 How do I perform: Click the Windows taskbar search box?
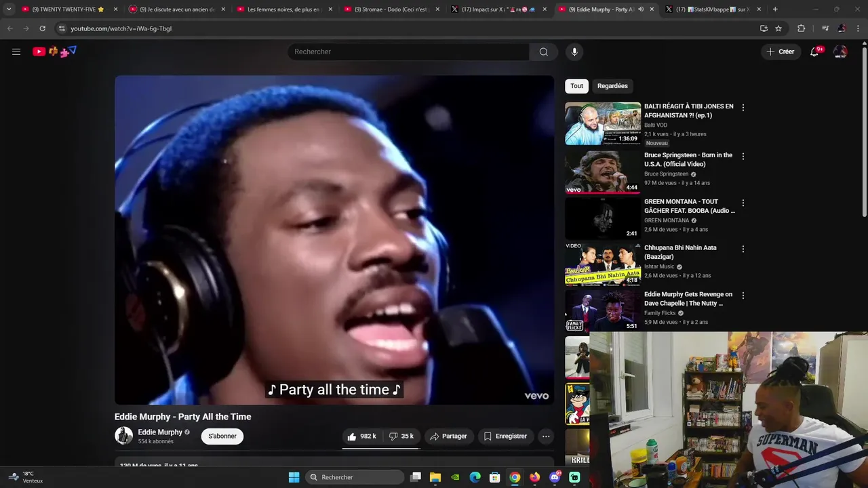355,477
